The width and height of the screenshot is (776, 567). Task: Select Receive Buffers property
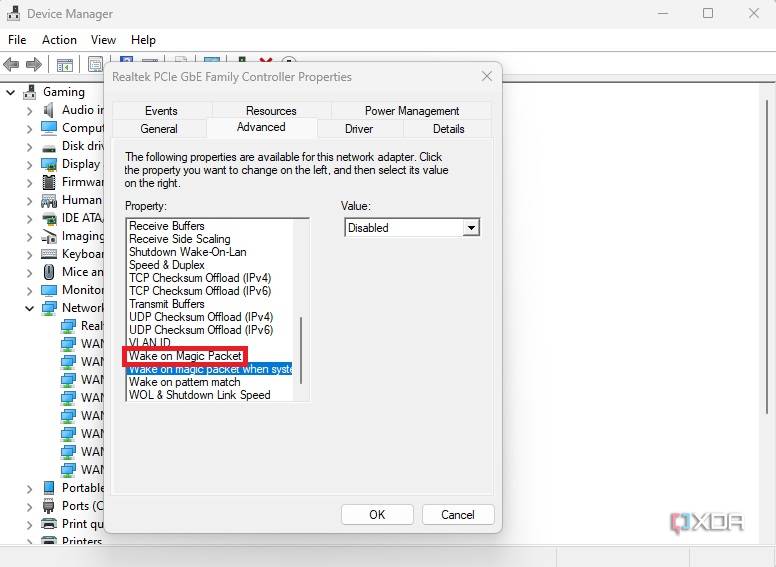(x=167, y=226)
